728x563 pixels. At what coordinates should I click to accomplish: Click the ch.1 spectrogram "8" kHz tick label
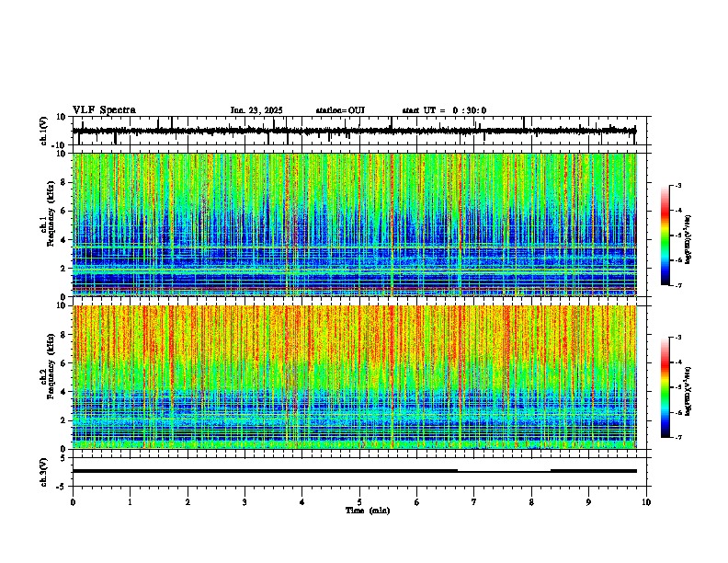tap(64, 182)
